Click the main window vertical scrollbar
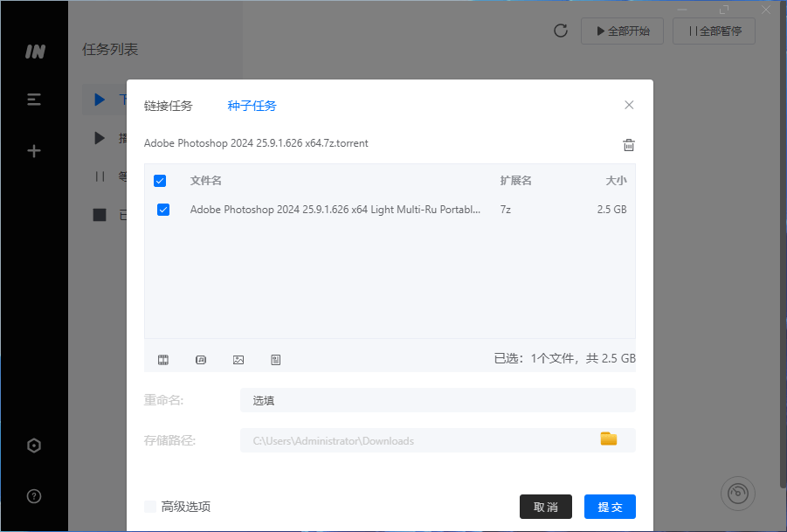The image size is (787, 532). click(783, 244)
